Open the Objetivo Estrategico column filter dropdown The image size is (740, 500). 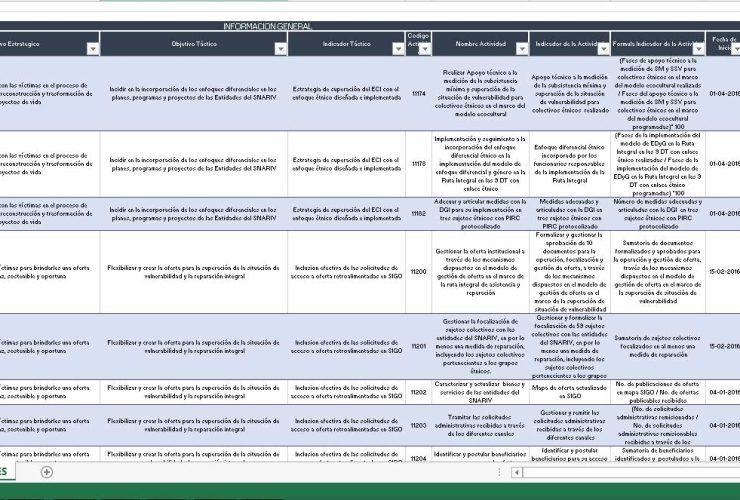(x=93, y=49)
